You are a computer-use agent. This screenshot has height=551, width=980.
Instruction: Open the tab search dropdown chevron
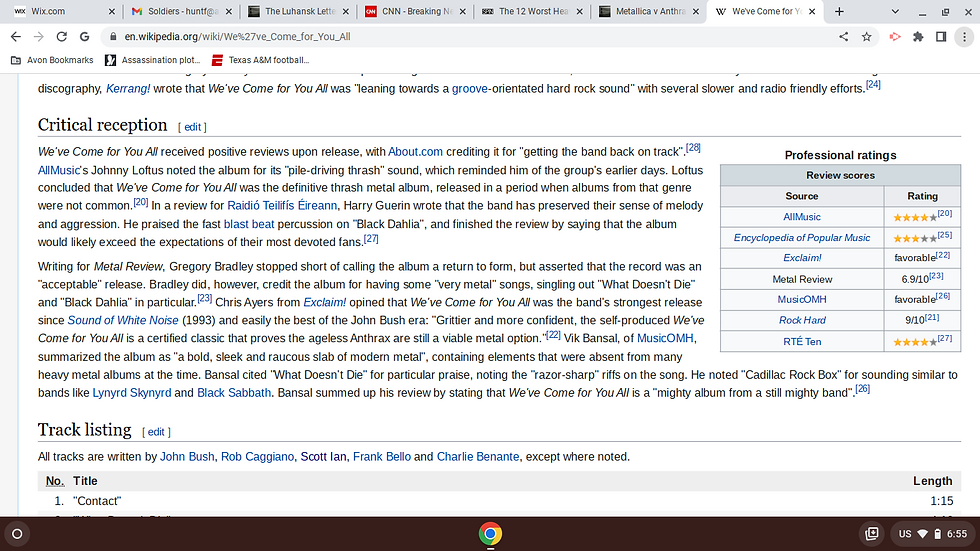(895, 11)
